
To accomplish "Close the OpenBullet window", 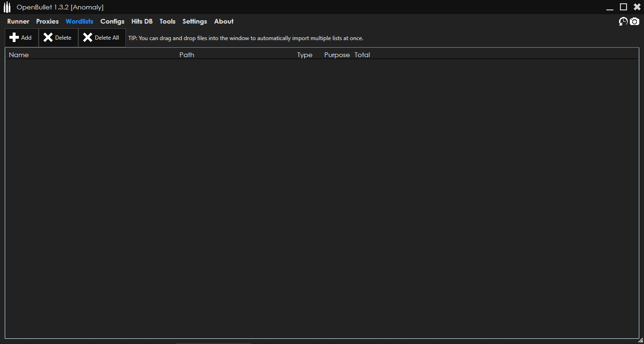I will (x=637, y=7).
